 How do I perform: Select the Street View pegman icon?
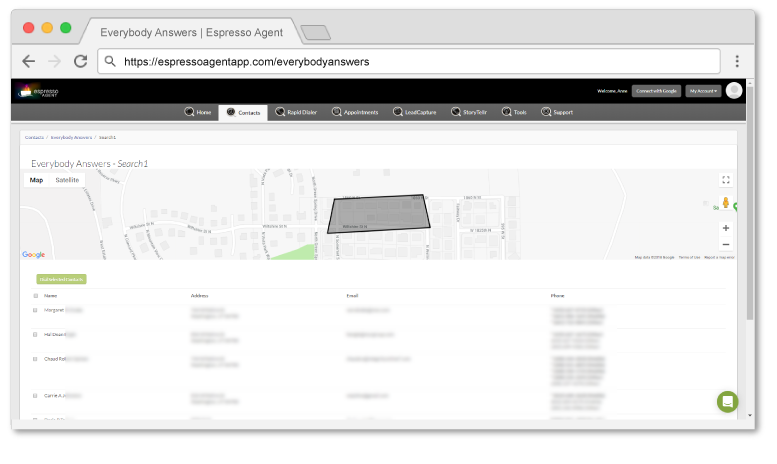tap(725, 203)
